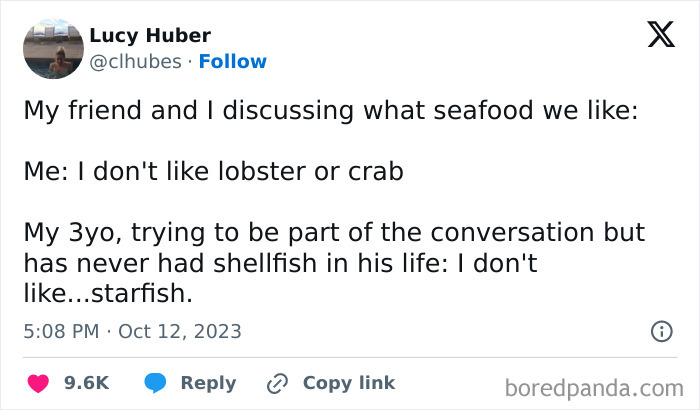Follow the @clhubes account

[232, 61]
